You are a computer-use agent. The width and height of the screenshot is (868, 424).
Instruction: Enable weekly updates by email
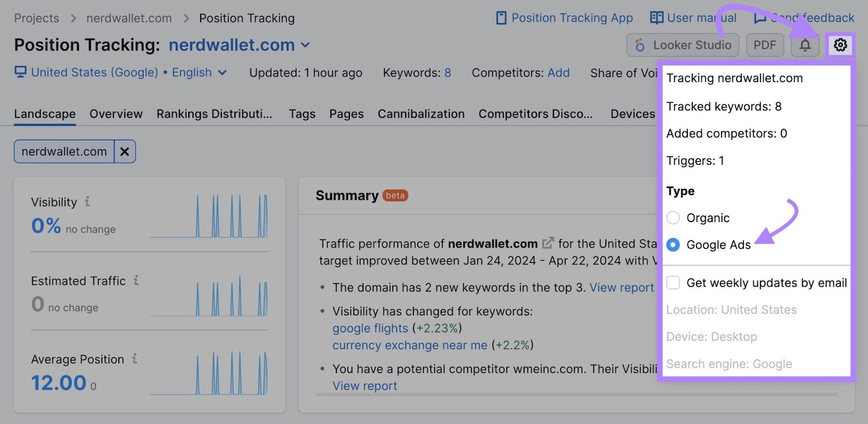673,282
